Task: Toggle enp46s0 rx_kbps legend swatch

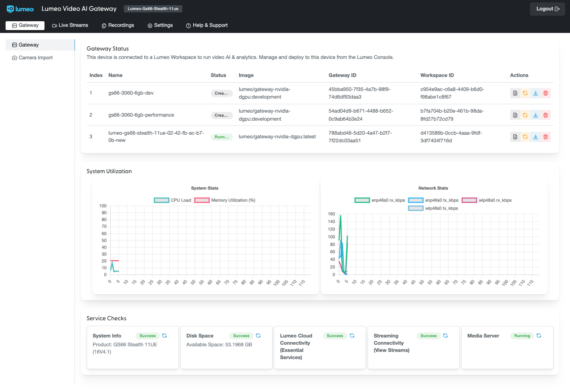Action: click(362, 200)
